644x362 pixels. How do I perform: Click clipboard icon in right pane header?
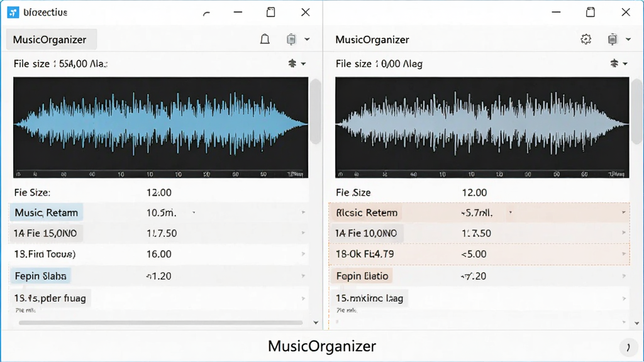click(613, 40)
